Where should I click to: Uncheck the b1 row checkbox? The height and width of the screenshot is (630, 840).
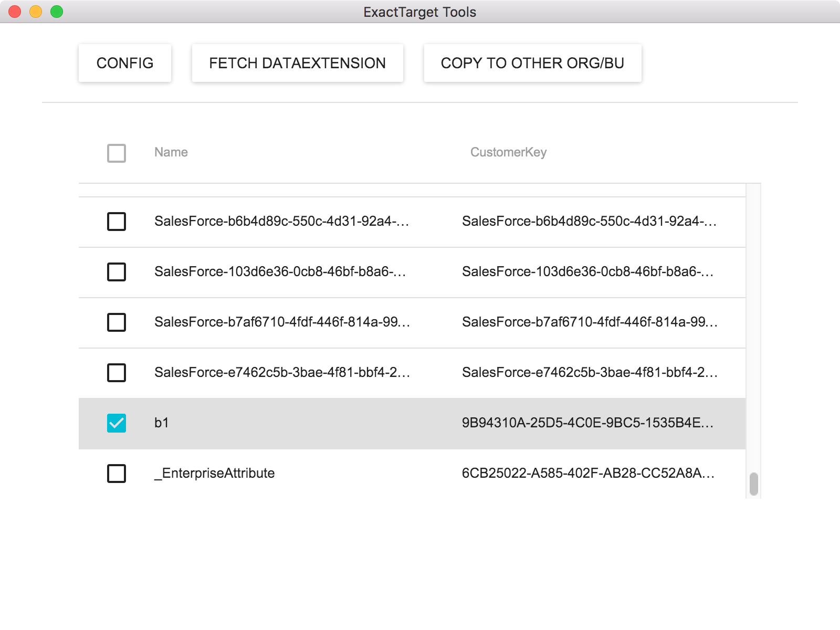coord(117,423)
